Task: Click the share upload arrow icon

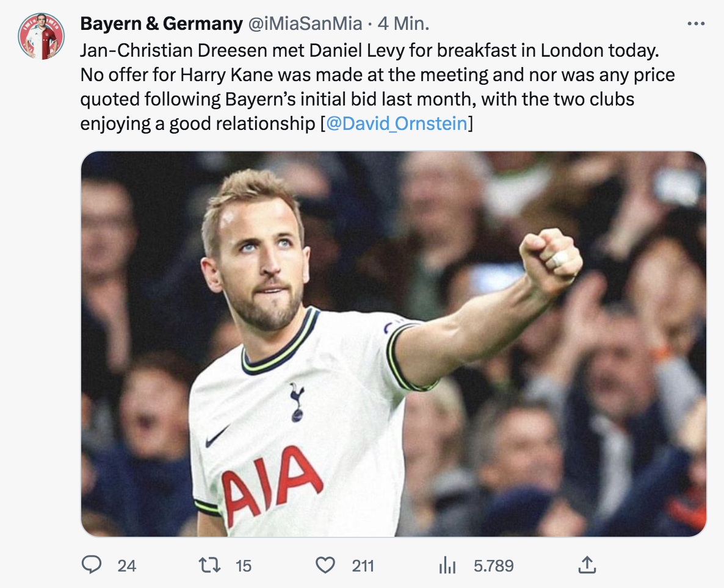Action: click(x=587, y=565)
